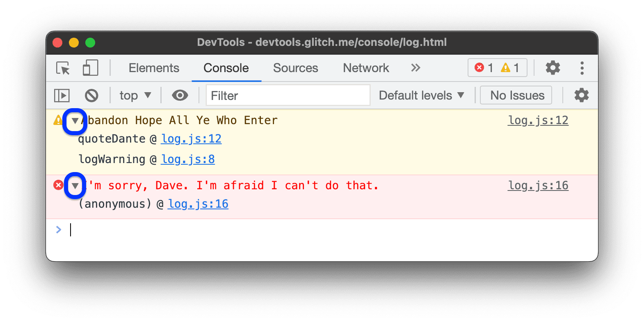Create a live expression with the eye icon
The width and height of the screenshot is (644, 322).
(179, 95)
